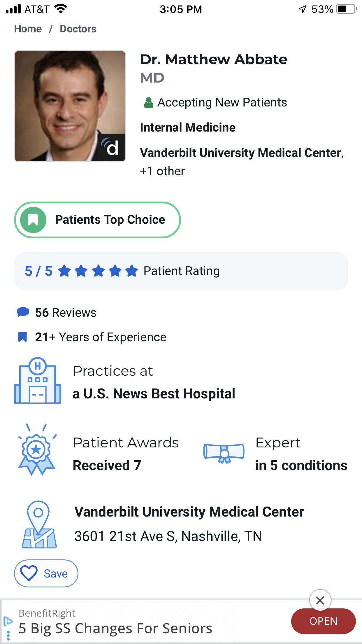This screenshot has width=362, height=644.
Task: Open the 3601 21st Ave S address
Action: point(168,536)
